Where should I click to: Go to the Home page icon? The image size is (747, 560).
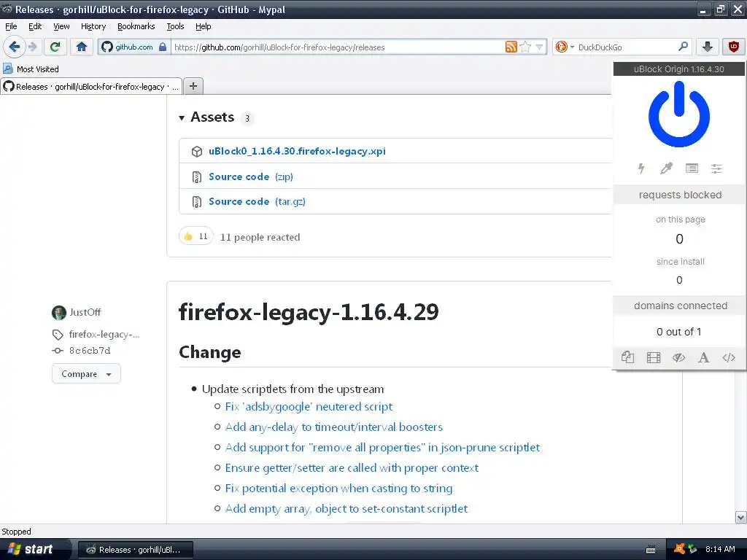pyautogui.click(x=82, y=47)
